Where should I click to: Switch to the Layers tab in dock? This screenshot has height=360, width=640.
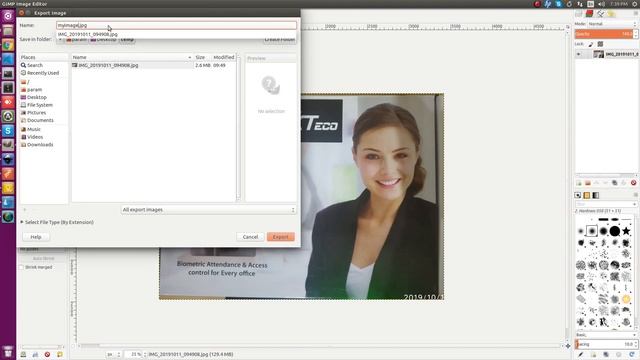click(579, 14)
